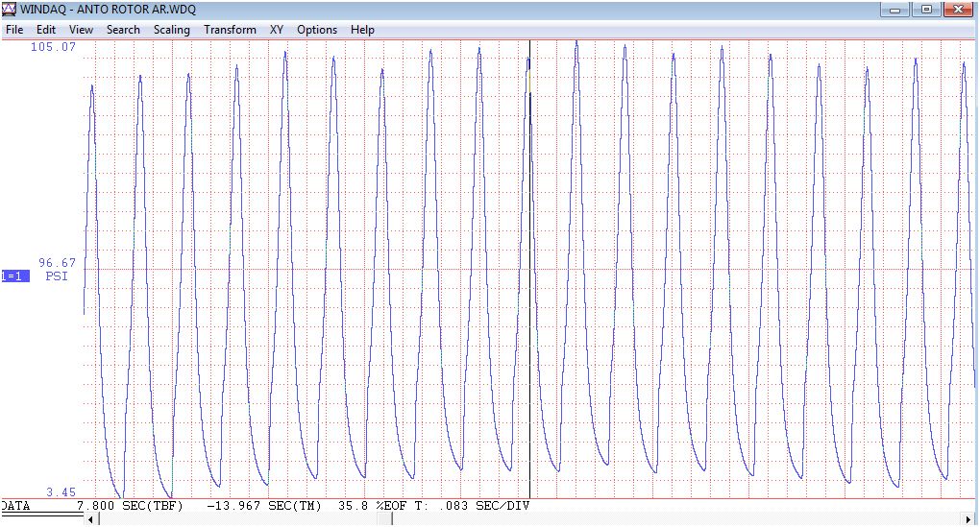Image resolution: width=980 pixels, height=527 pixels.
Task: Open the Transform menu
Action: pos(230,30)
